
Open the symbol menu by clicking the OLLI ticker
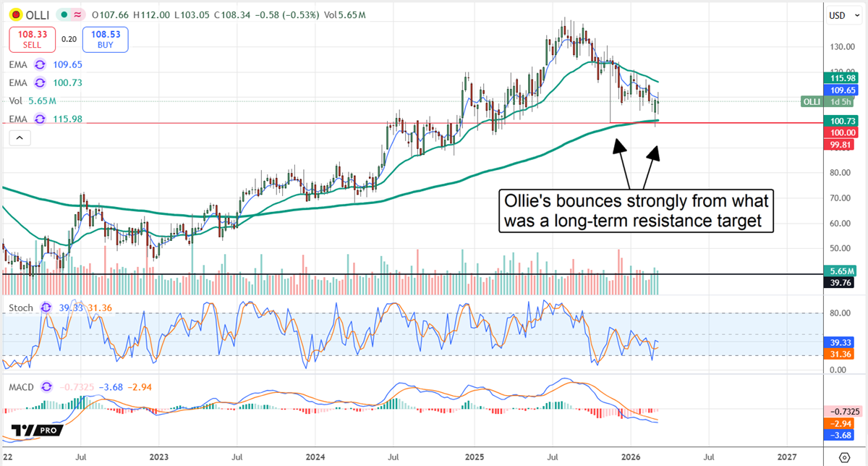coord(38,14)
